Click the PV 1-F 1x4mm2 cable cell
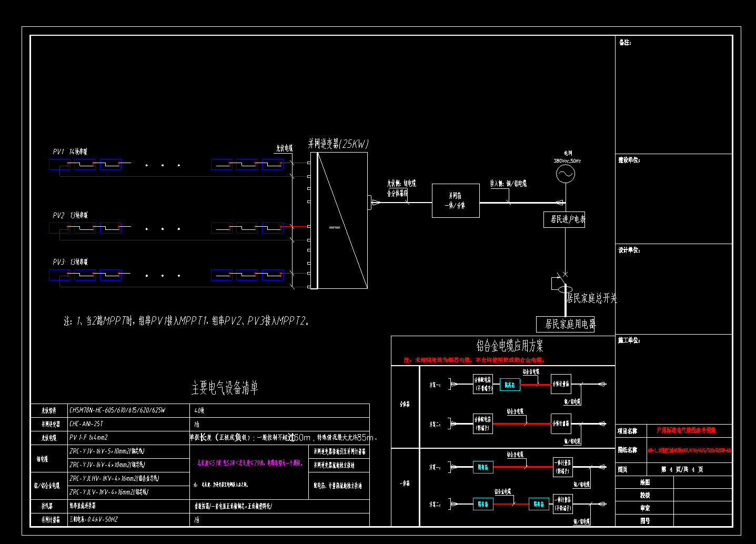Viewport: 756px width, 544px height. click(x=129, y=438)
